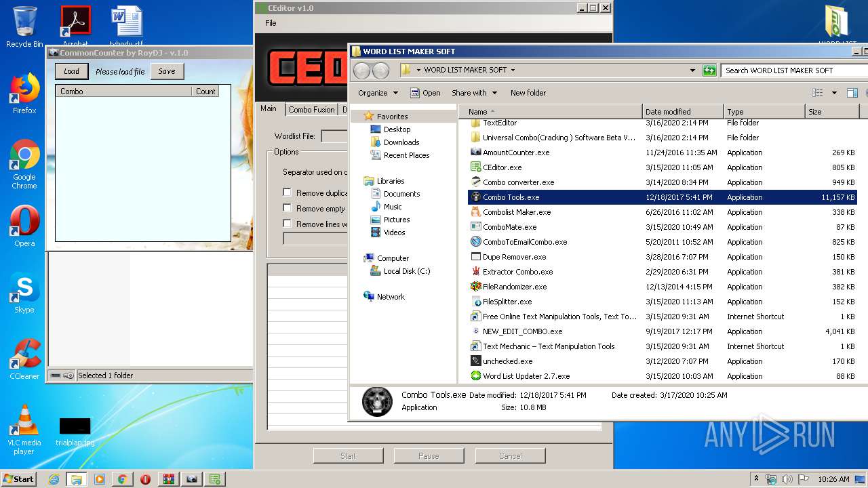Switch to the Main tab in CEditor
The image size is (868, 488).
click(269, 108)
